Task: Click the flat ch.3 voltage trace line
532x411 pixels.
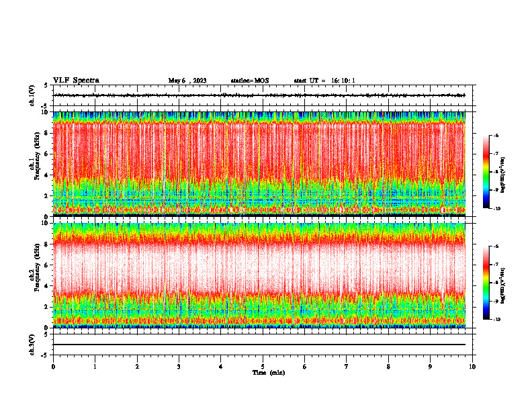Action: pyautogui.click(x=259, y=345)
